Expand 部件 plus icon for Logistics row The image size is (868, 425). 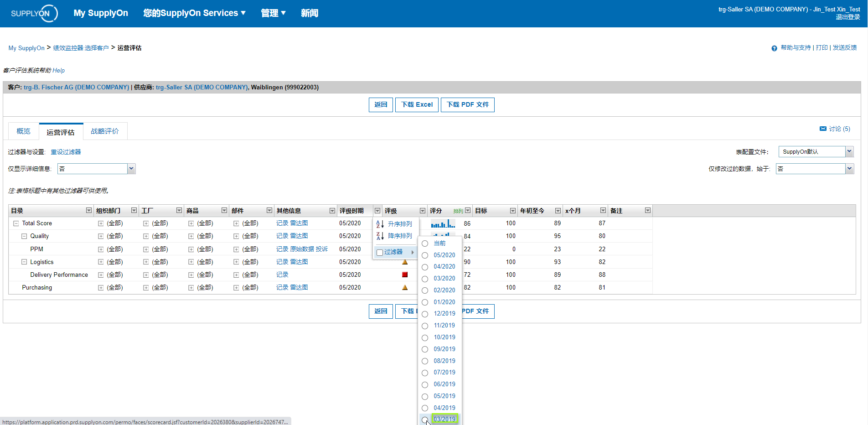pos(236,262)
